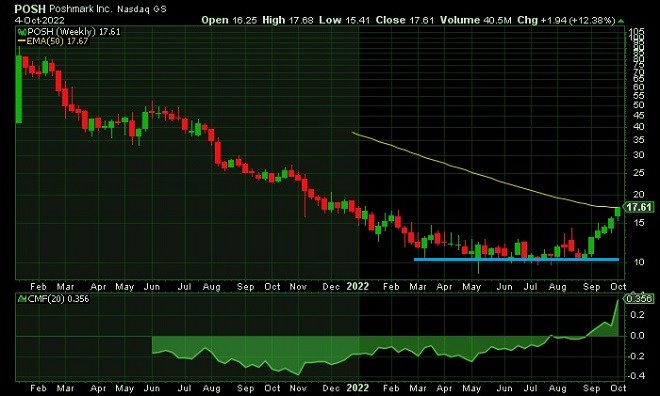Click the 2022 label on the price chart axis
The height and width of the screenshot is (396, 660).
point(358,287)
